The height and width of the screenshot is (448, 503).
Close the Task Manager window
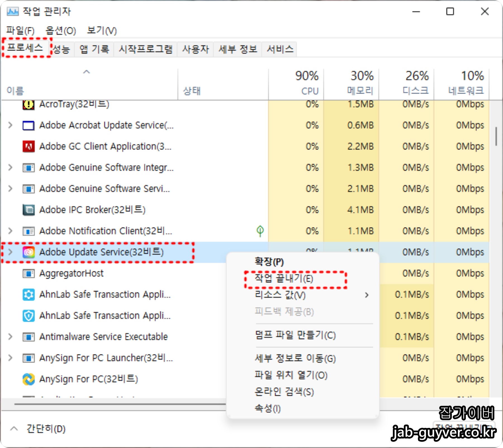coord(485,11)
